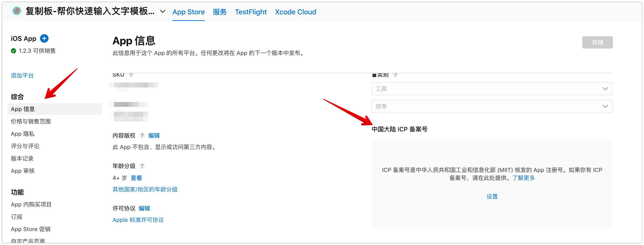The image size is (644, 245).
Task: Select App 隐私 in the sidebar
Action: click(x=23, y=134)
